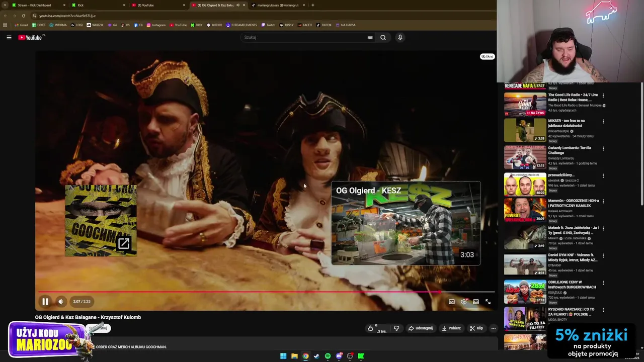The image size is (644, 362).
Task: Pause the playing video
Action: [45, 302]
